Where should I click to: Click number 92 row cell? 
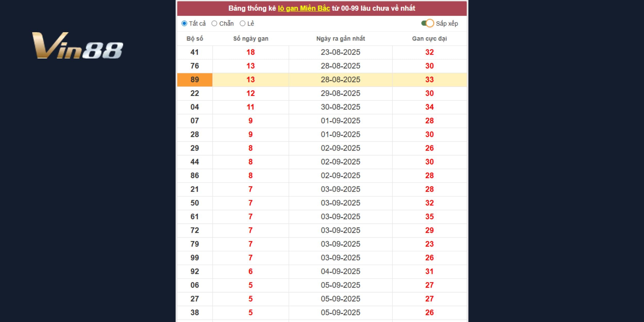tap(195, 272)
